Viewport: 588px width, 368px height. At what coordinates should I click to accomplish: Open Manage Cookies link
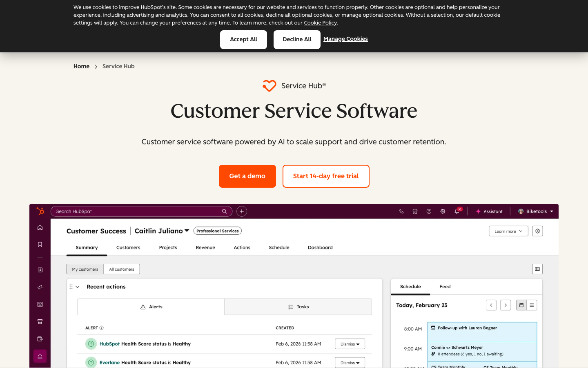point(345,39)
